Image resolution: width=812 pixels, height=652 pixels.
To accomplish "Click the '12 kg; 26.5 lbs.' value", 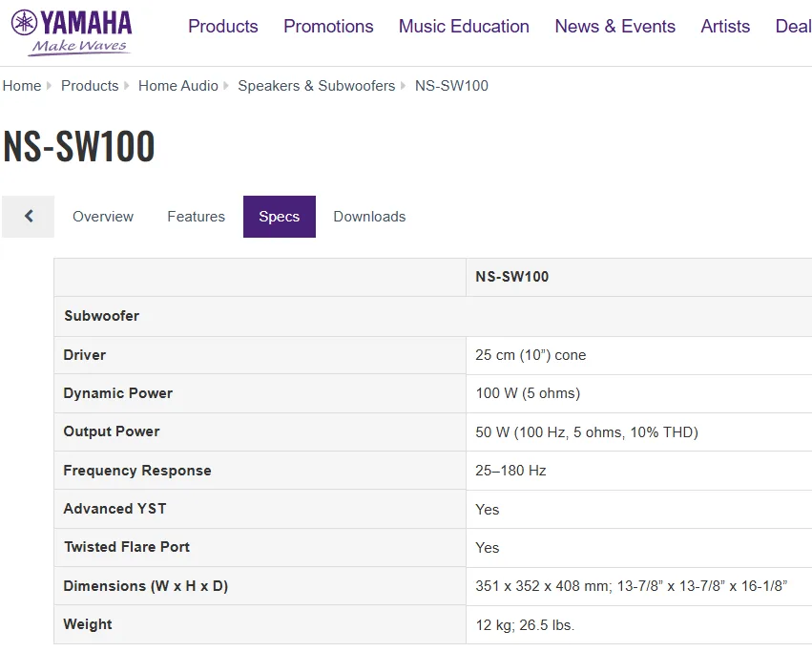I will click(x=525, y=625).
